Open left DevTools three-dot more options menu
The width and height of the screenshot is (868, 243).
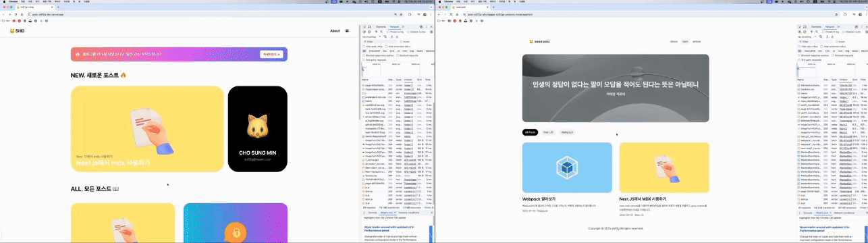pyautogui.click(x=427, y=27)
